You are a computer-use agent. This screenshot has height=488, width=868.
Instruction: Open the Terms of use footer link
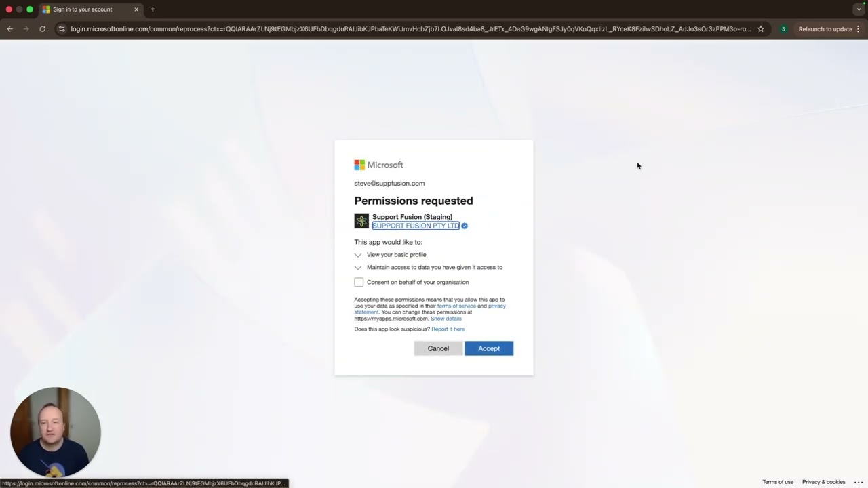778,482
